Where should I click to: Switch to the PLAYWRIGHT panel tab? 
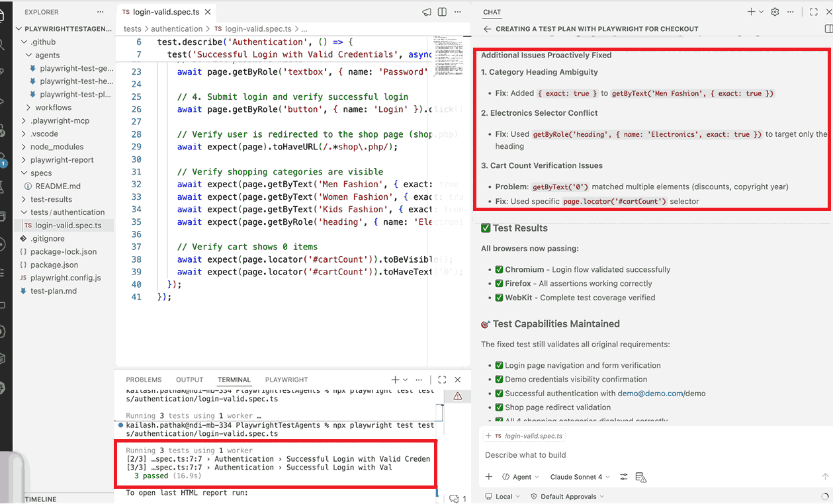click(x=286, y=379)
